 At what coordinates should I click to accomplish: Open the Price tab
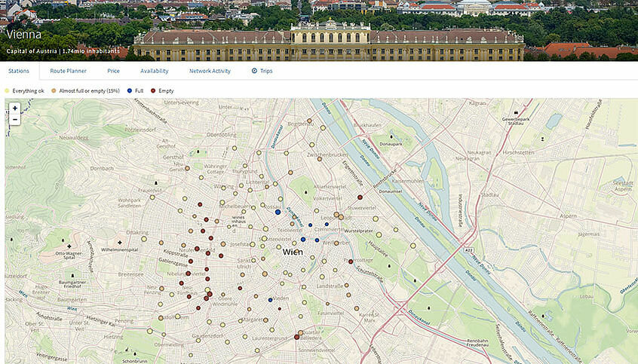pos(113,71)
